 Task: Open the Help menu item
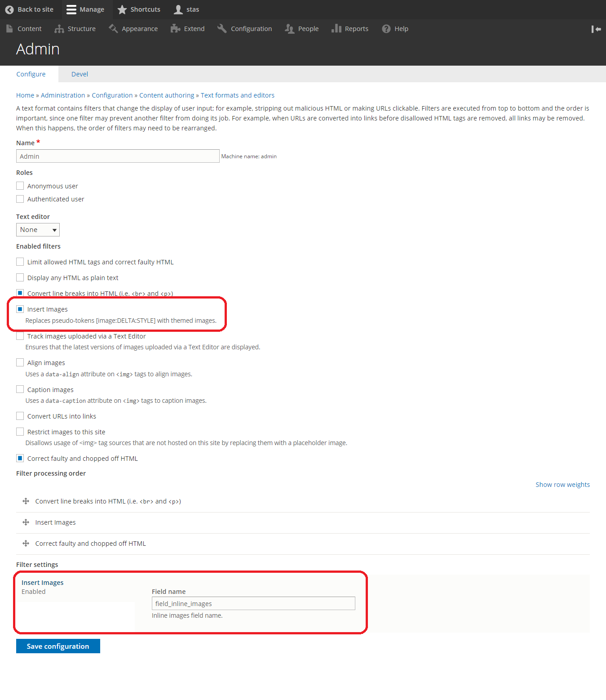point(395,29)
